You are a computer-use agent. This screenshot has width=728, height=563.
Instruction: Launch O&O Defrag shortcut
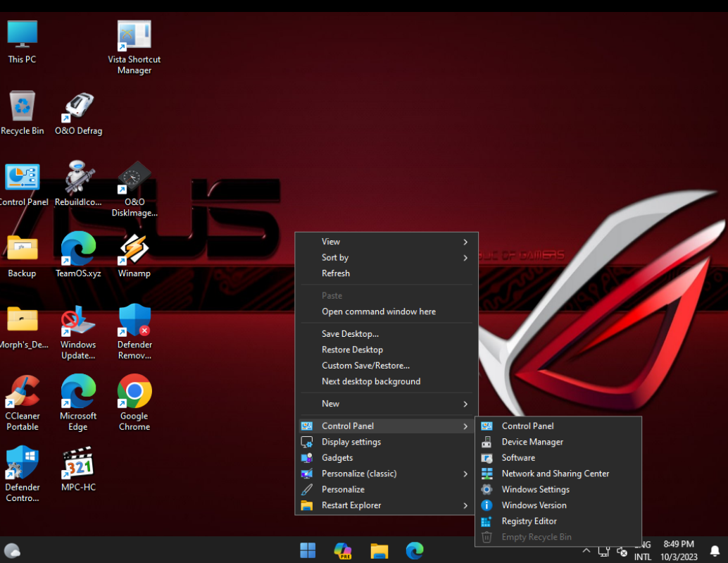click(78, 113)
